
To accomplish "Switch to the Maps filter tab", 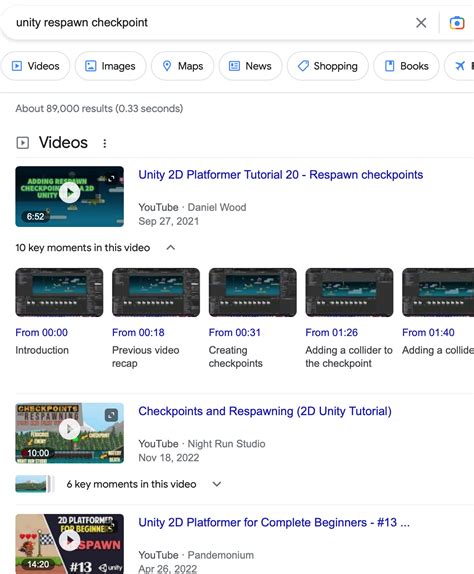I will tap(183, 66).
